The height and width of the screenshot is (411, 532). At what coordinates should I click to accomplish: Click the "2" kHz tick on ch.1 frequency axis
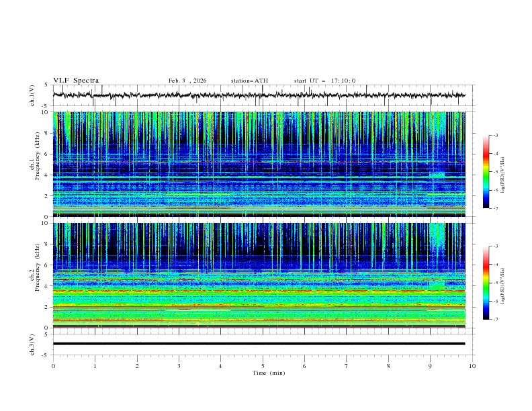47,196
